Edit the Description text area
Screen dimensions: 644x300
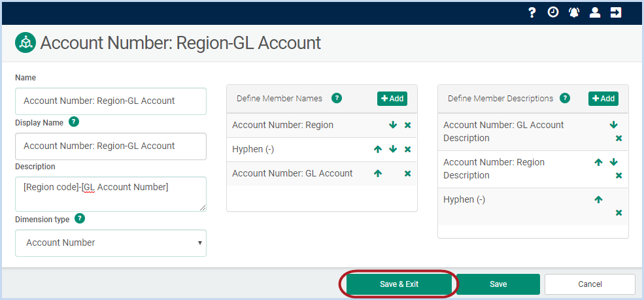pyautogui.click(x=111, y=194)
